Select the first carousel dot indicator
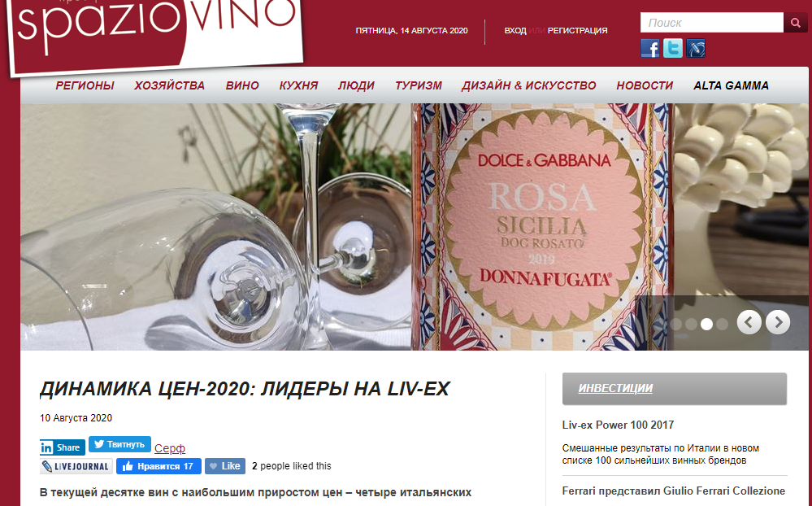The image size is (812, 506). click(675, 324)
